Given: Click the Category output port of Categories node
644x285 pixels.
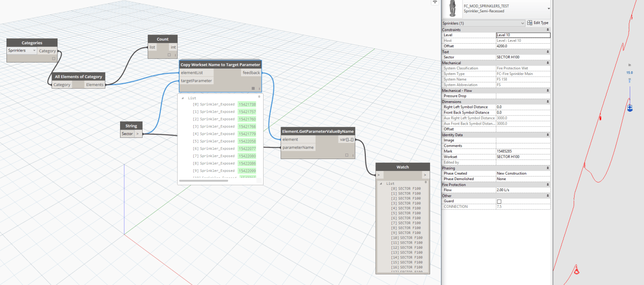Looking at the screenshot, I should pos(47,51).
